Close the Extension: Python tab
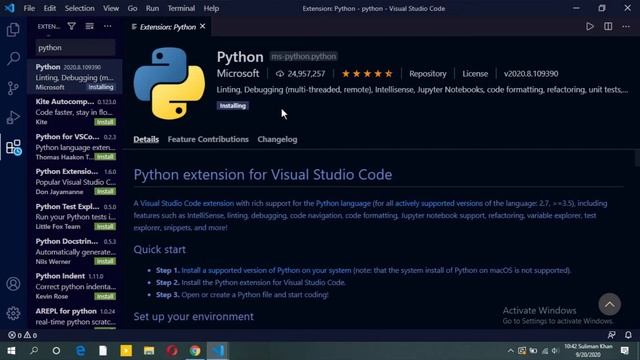640x360 pixels. pos(202,27)
